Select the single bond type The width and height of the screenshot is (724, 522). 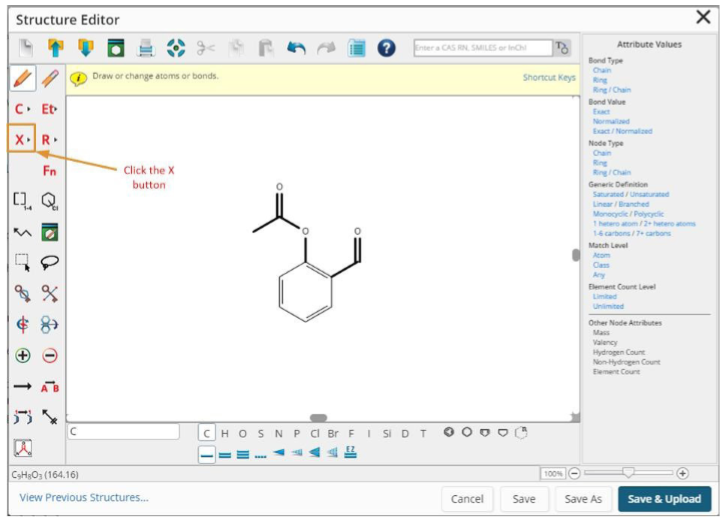point(207,455)
